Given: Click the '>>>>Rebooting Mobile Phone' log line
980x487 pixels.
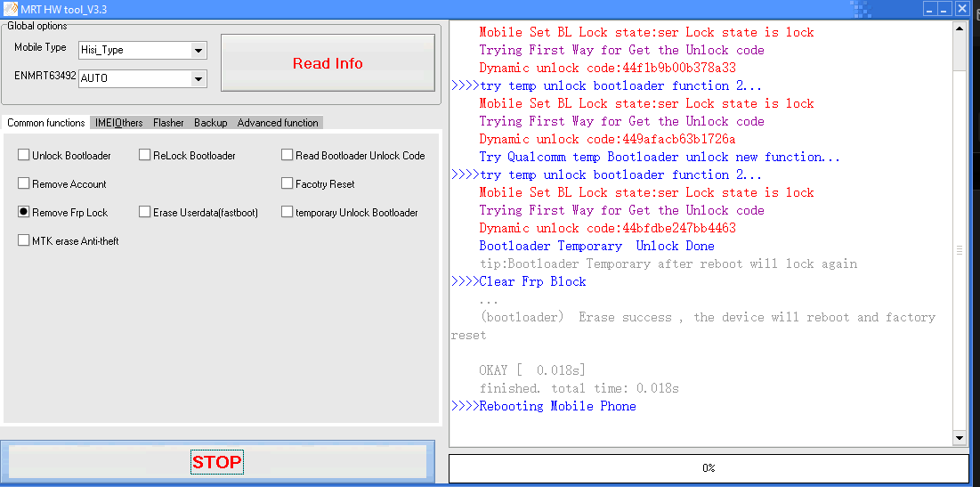Looking at the screenshot, I should [x=543, y=406].
